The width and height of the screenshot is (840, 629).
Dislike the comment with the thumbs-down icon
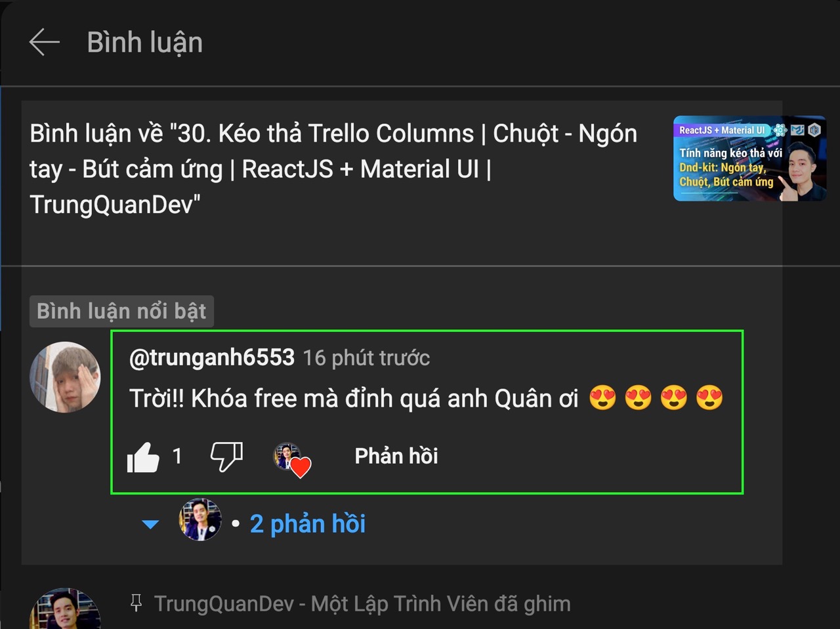[x=226, y=457]
